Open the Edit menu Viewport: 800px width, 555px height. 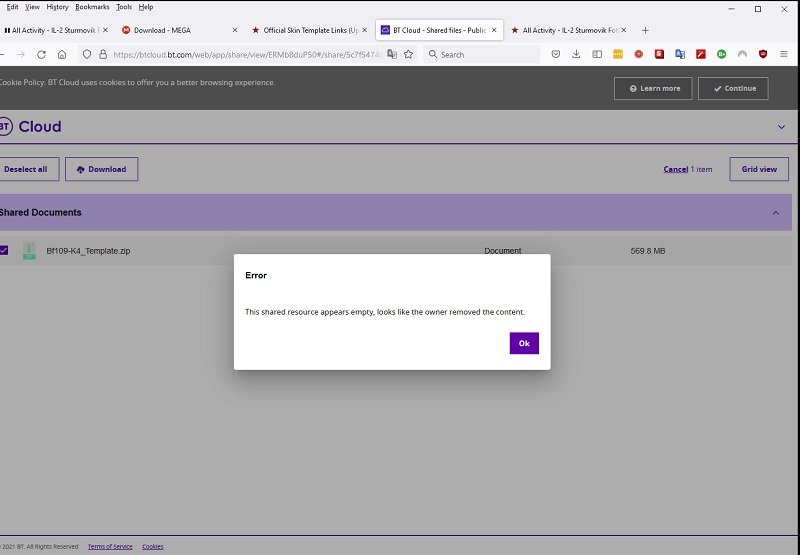pos(12,7)
